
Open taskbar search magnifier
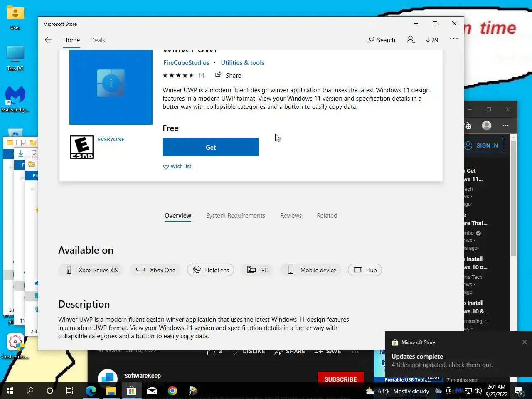click(x=30, y=391)
